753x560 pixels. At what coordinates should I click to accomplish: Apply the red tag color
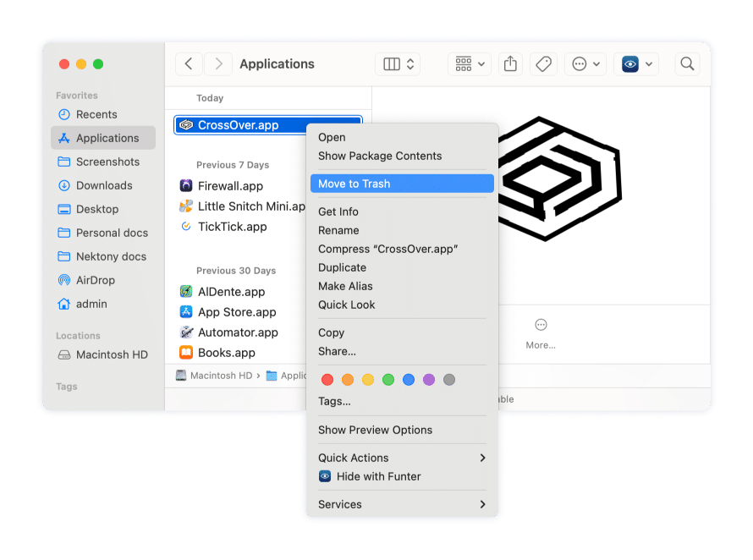click(x=327, y=380)
